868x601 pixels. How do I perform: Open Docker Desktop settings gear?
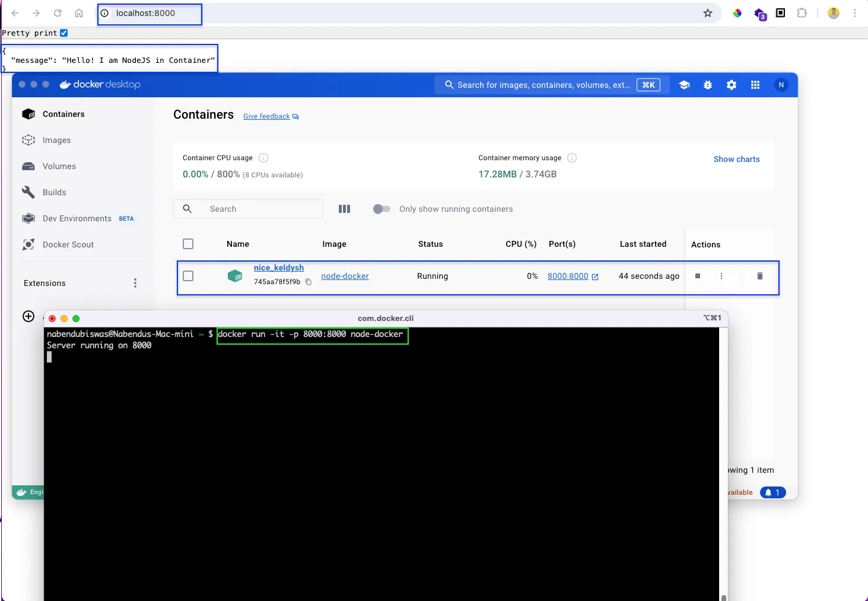(x=732, y=85)
